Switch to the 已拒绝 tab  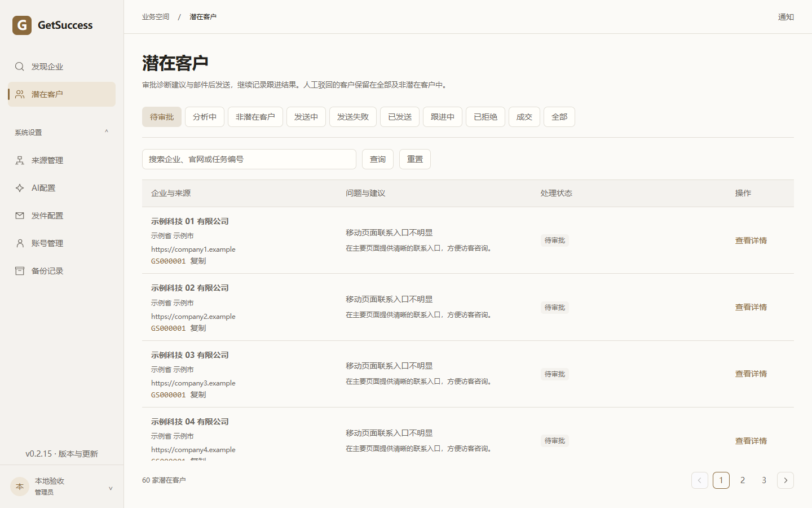486,117
